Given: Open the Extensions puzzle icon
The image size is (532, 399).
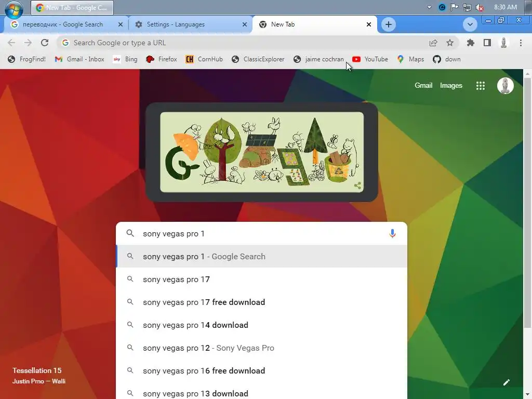Looking at the screenshot, I should tap(471, 43).
